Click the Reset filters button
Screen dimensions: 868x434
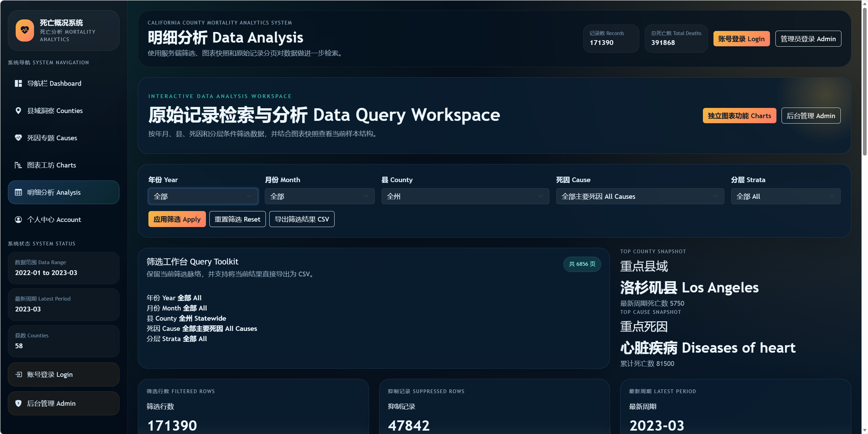tap(237, 219)
